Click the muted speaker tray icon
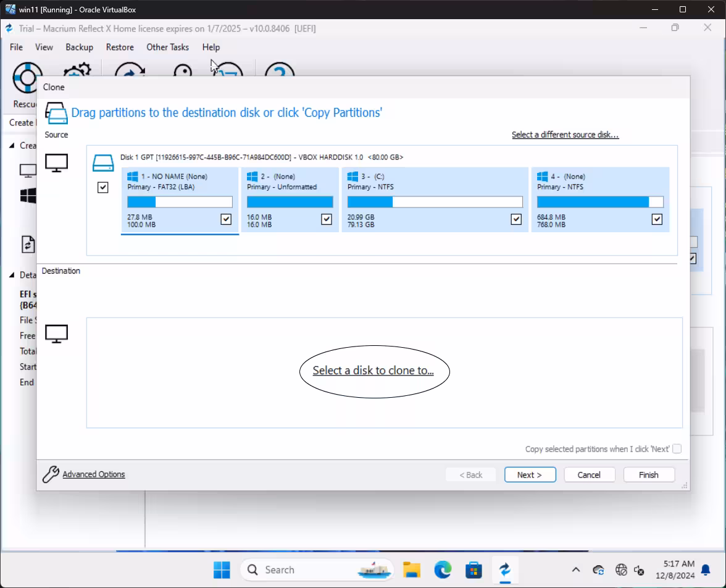The width and height of the screenshot is (726, 588). (x=640, y=570)
